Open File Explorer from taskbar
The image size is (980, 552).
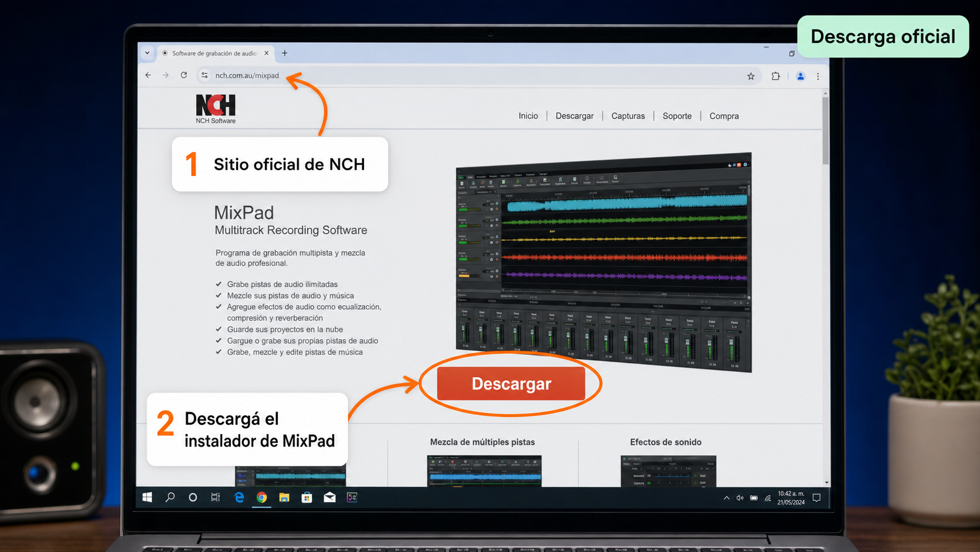click(284, 497)
